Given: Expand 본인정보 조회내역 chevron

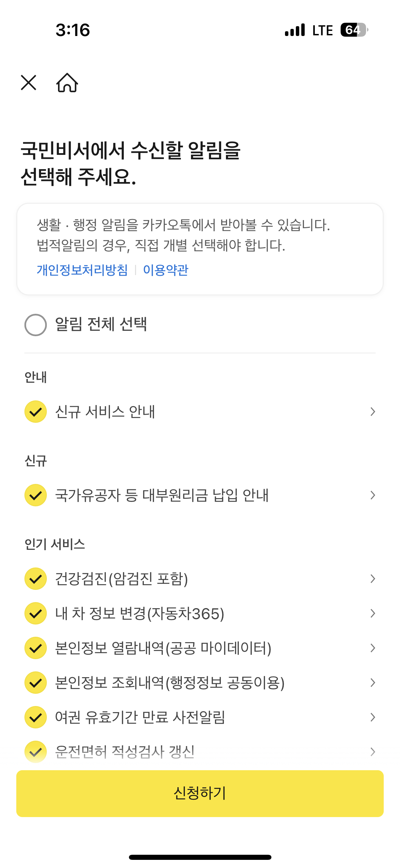Looking at the screenshot, I should point(373,683).
